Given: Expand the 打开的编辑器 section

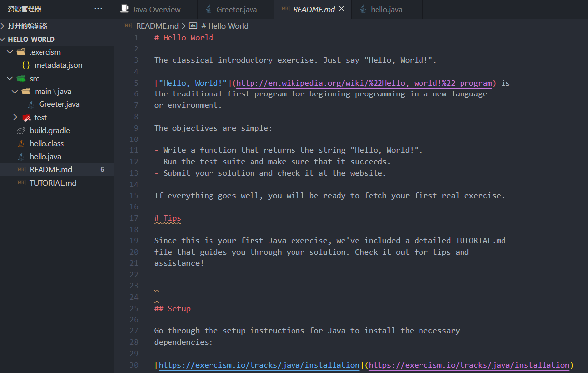Looking at the screenshot, I should (3, 26).
